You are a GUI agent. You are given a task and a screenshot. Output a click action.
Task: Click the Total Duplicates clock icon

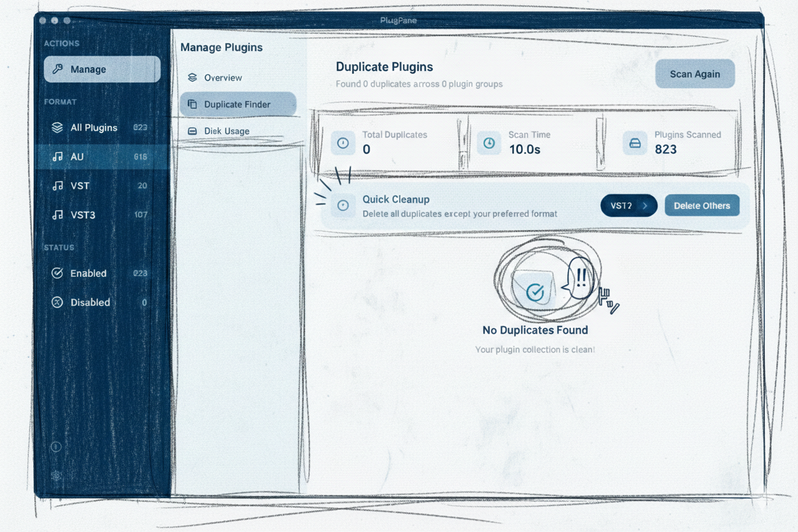pyautogui.click(x=343, y=143)
